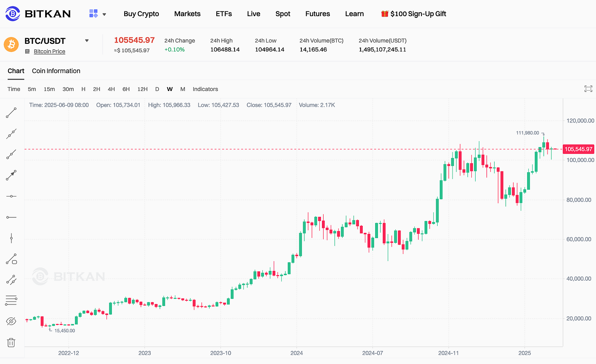
Task: Enter fullscreen chart mode
Action: [588, 89]
